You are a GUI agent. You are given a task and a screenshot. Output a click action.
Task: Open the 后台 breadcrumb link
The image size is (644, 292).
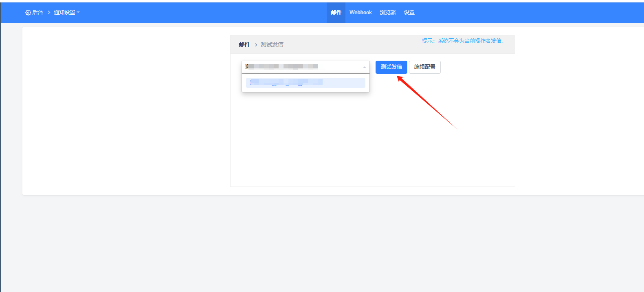point(37,13)
